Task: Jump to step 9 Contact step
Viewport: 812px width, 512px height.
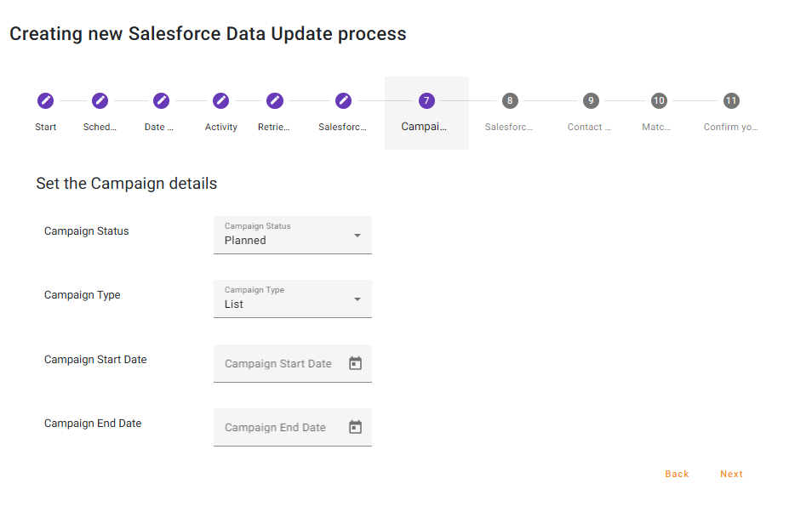Action: pos(590,112)
